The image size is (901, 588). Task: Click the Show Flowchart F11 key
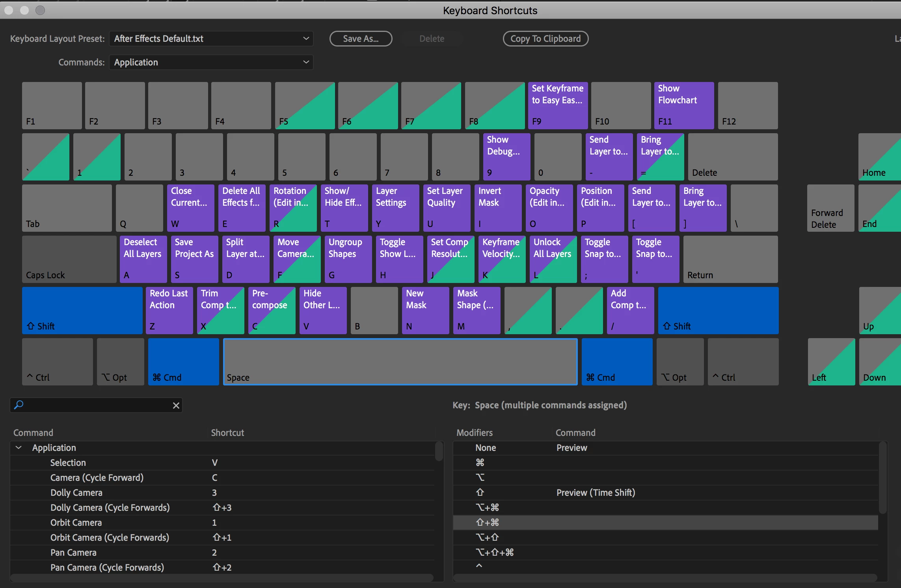point(683,105)
